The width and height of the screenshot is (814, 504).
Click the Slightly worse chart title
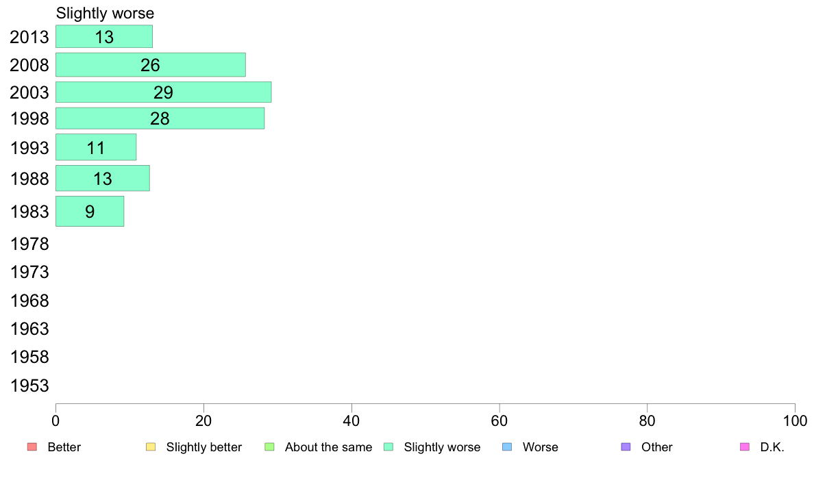click(105, 14)
